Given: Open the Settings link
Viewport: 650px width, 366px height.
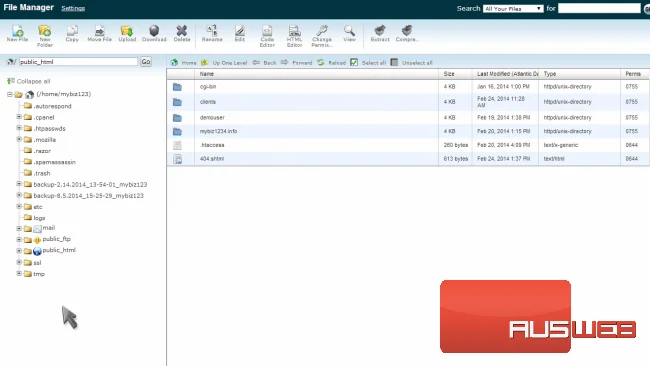Looking at the screenshot, I should click(x=73, y=8).
